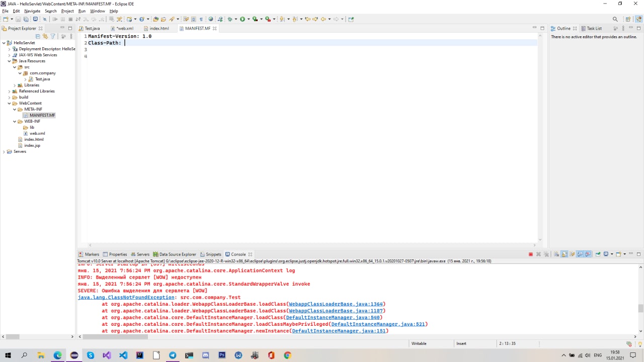Open DefaultInstanceManager.java:521 stack link

(378, 324)
